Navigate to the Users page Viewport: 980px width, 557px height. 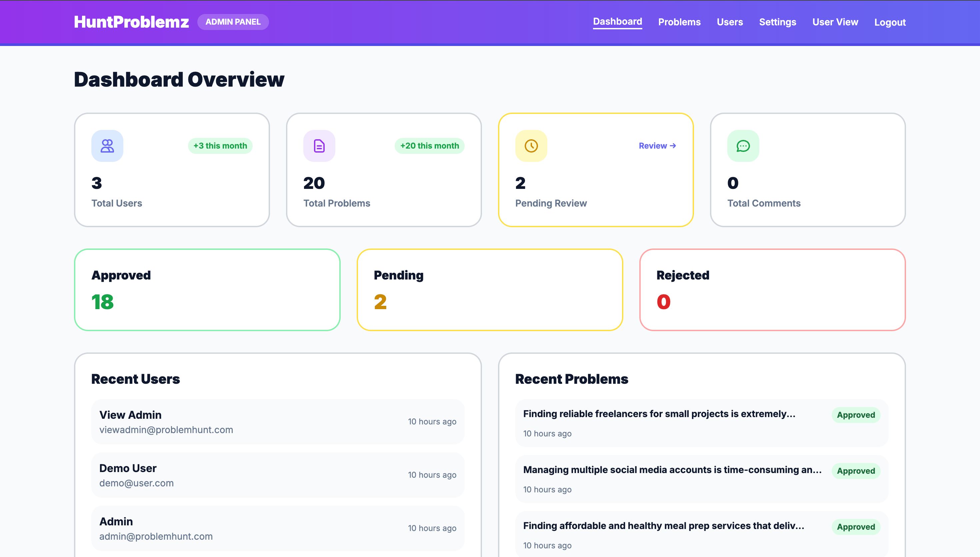point(730,22)
